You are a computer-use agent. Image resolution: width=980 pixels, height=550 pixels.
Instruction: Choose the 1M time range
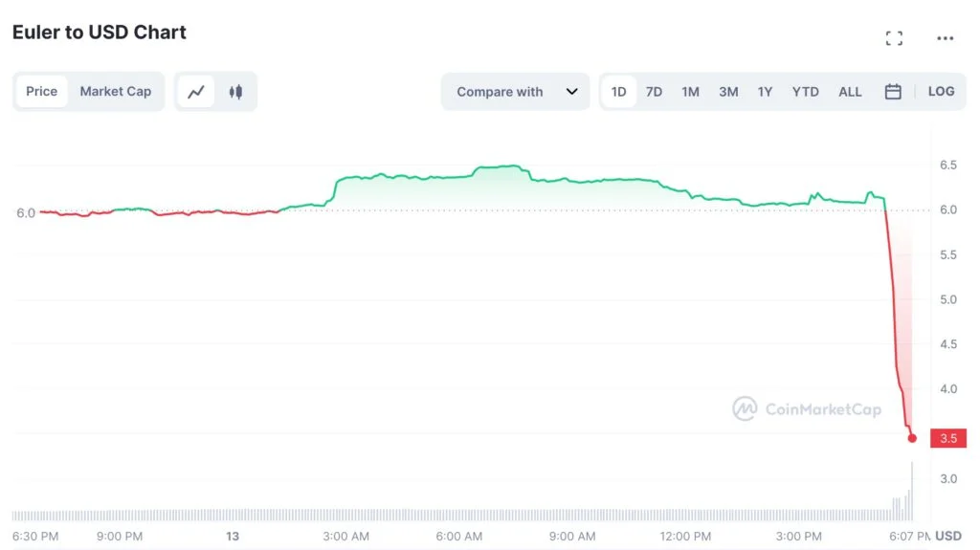coord(690,92)
